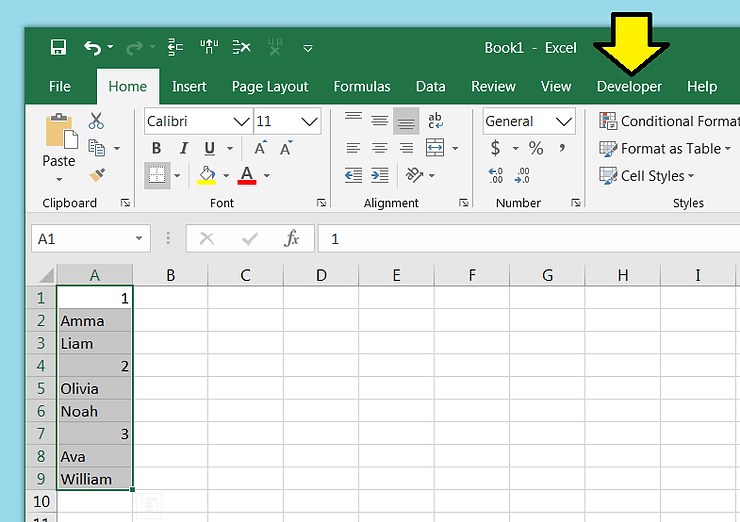Click the Accounting Number Format dollar icon
Viewport: 740px width, 522px height.
point(496,148)
